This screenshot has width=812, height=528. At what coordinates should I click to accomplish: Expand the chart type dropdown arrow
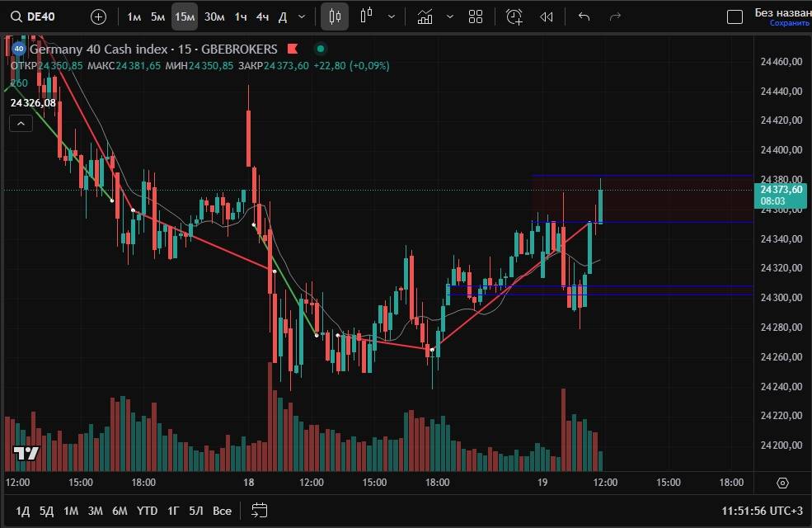[x=391, y=16]
